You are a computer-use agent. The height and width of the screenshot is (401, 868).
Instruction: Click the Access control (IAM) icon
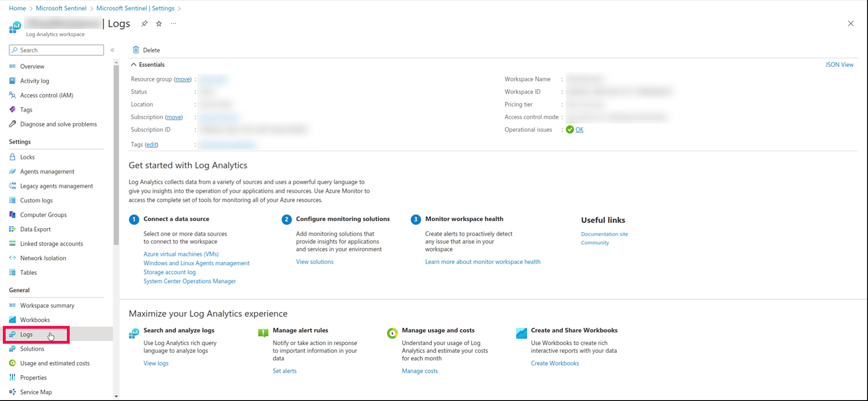pos(13,95)
